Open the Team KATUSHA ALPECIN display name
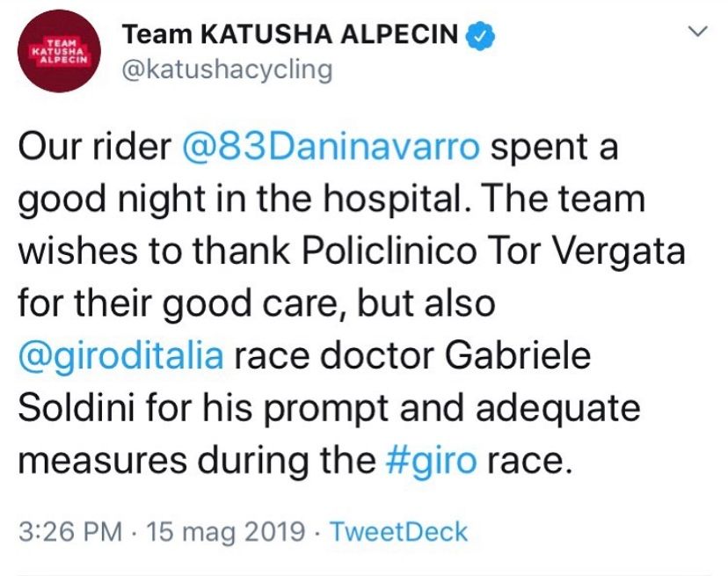The image size is (728, 576). (290, 35)
